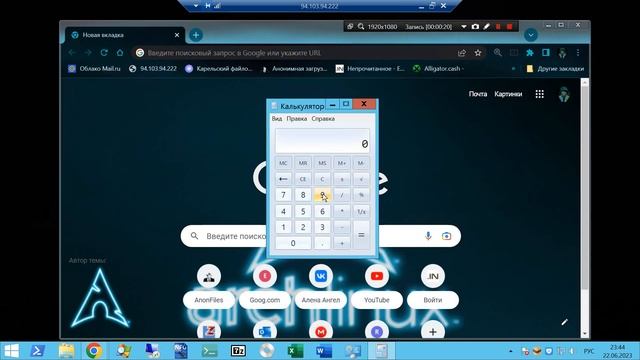Click the add shortcut plus tile
This screenshot has height=360, width=640.
[433, 331]
